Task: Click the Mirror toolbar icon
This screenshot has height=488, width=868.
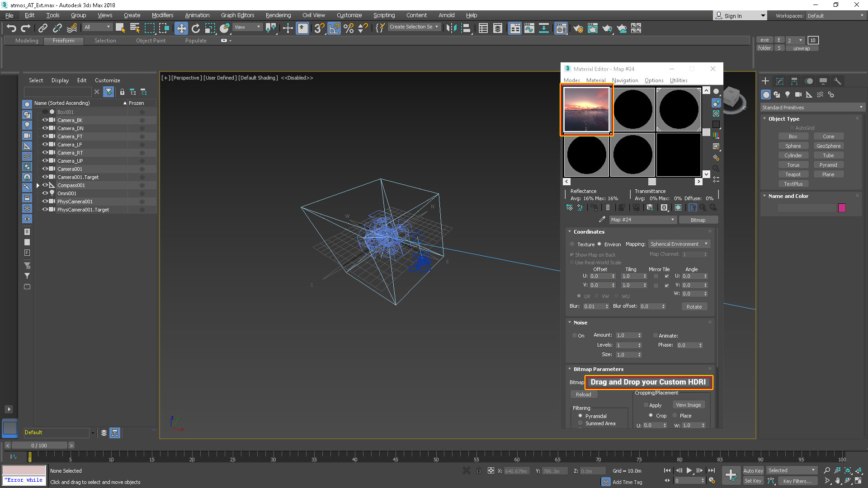Action: point(451,28)
